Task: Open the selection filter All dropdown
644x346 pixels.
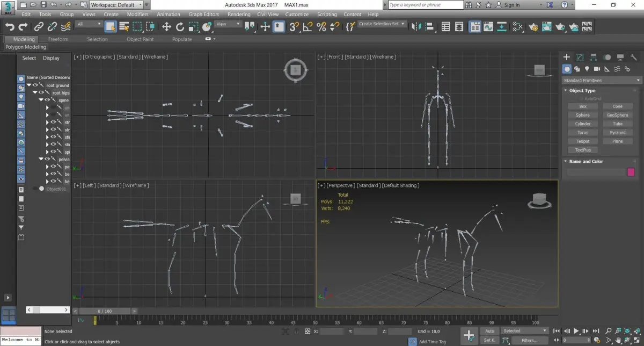Action: [89, 24]
